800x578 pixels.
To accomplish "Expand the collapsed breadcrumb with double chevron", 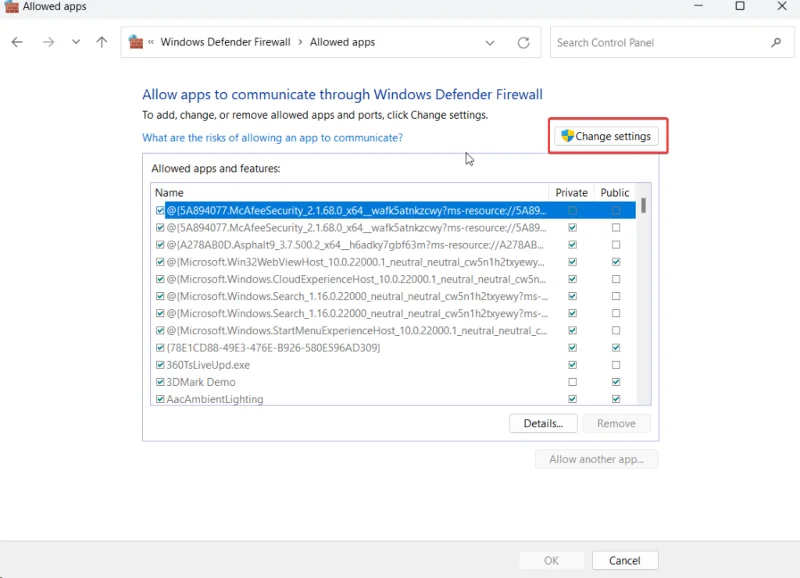I will pyautogui.click(x=153, y=42).
